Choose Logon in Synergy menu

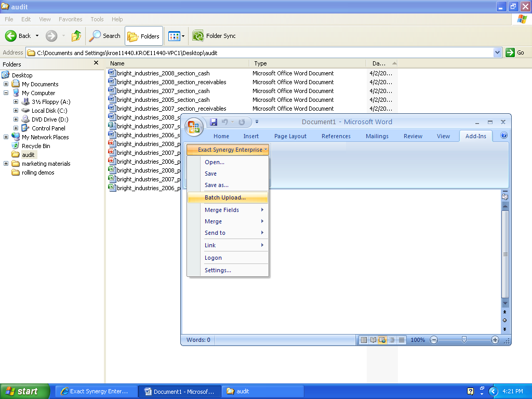(x=228, y=258)
